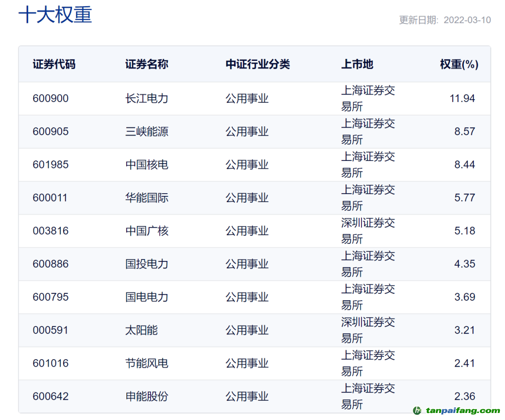Screen dimensions: 505x420
Task: Click 深圳证券交易所 in the 中国广核 row
Action: pyautogui.click(x=368, y=231)
